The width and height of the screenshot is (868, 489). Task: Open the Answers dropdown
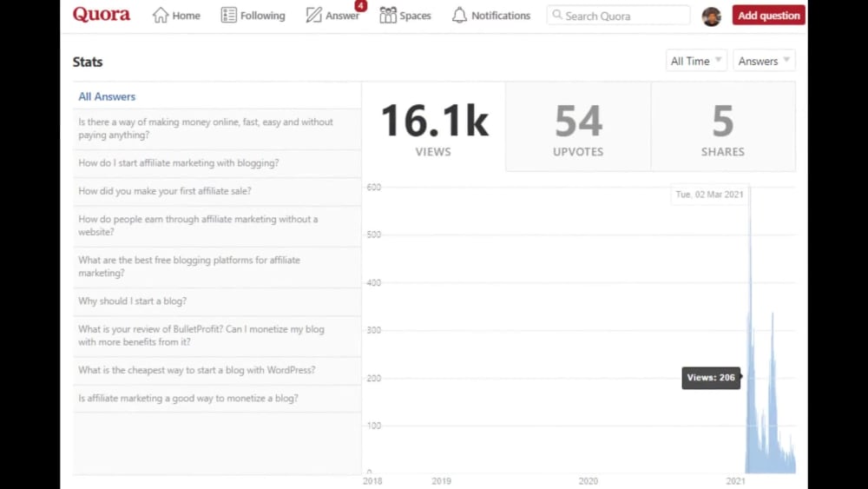tap(764, 60)
